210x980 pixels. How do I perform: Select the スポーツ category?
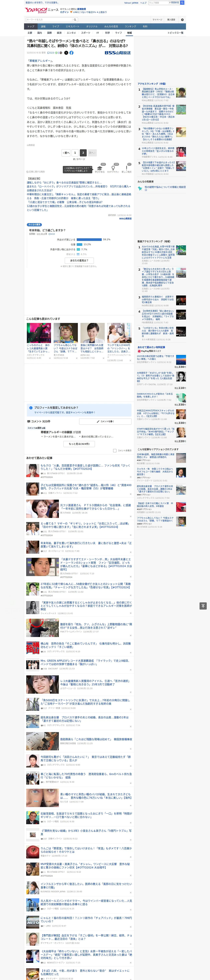(86, 33)
